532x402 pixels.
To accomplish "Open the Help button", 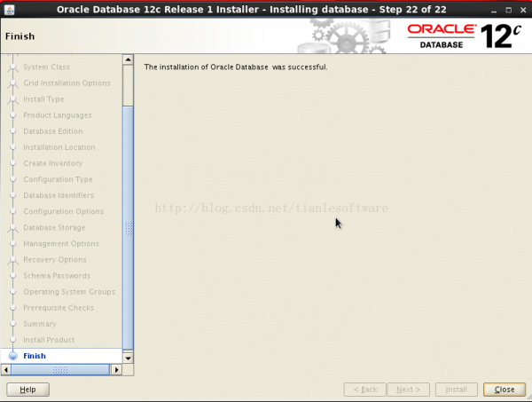I will pyautogui.click(x=27, y=390).
